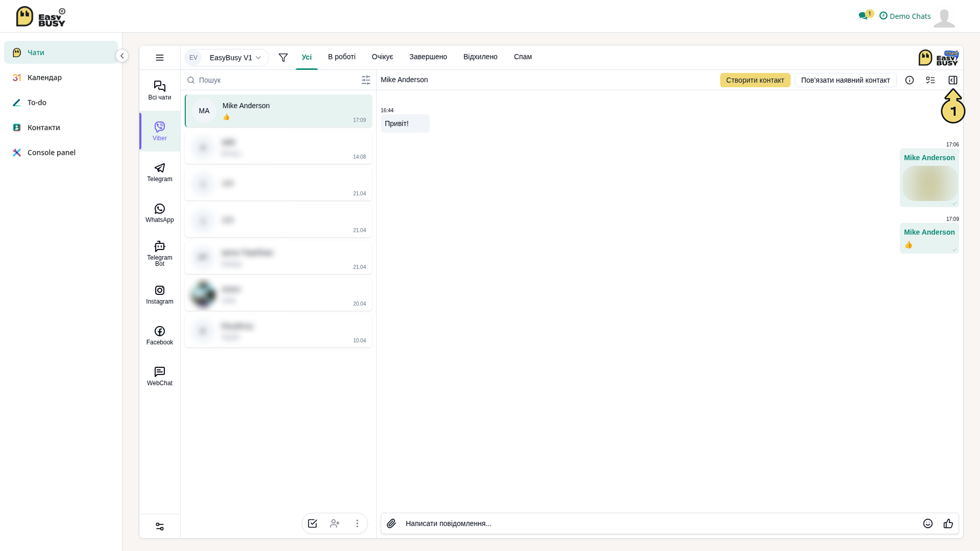Click Створити контакт button
Viewport: 980px width, 551px height.
pos(755,80)
